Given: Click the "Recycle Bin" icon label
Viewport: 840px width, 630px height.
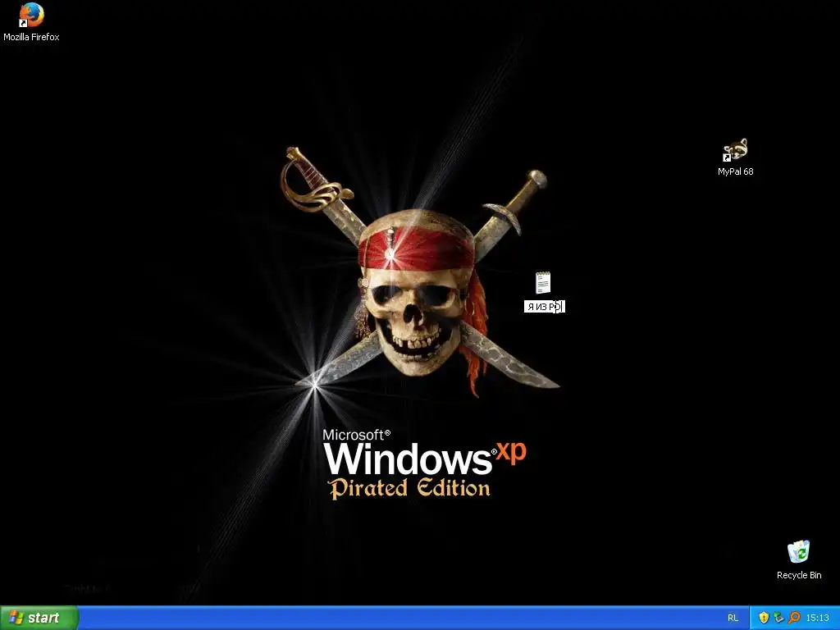Looking at the screenshot, I should tap(799, 575).
